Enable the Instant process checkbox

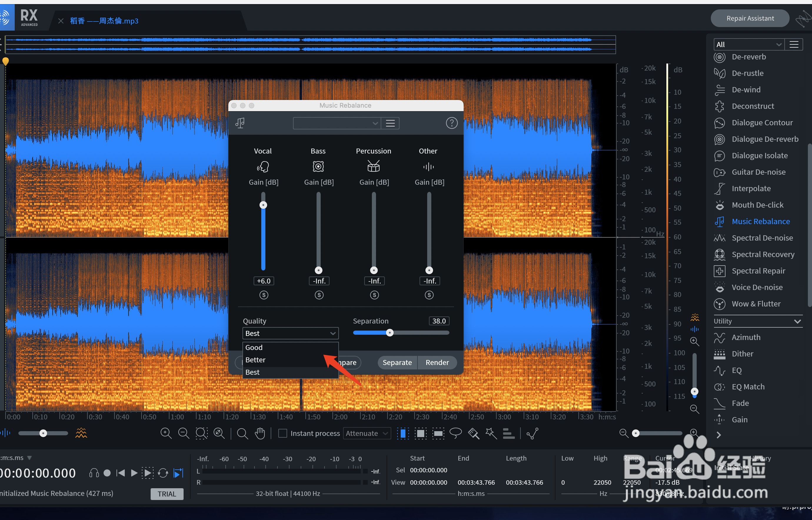[x=282, y=433]
